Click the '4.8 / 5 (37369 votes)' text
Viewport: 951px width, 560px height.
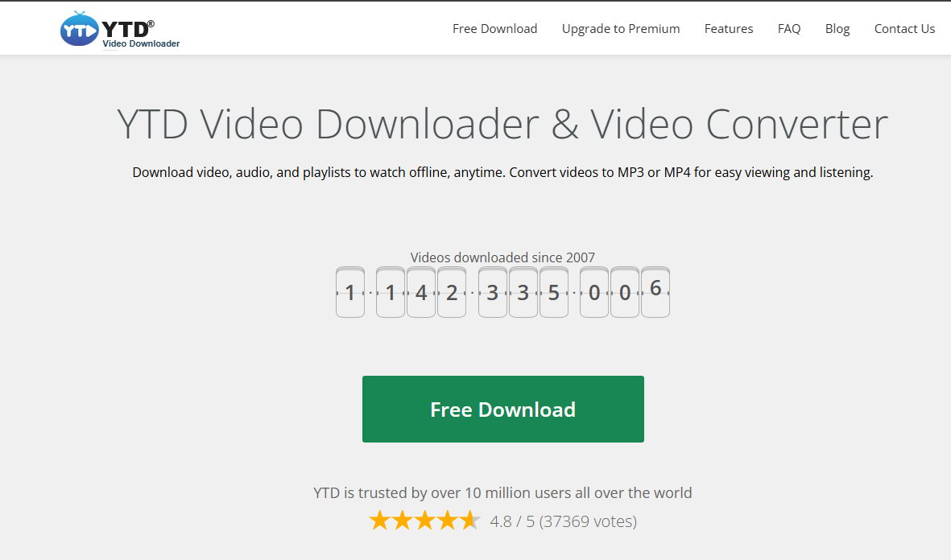[564, 521]
